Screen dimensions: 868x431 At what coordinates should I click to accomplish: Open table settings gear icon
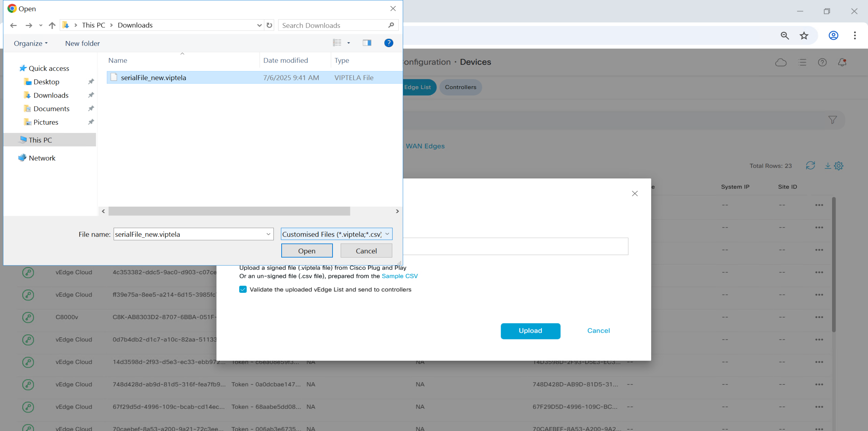coord(839,166)
